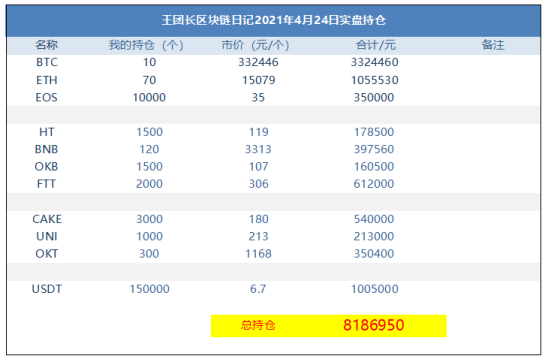This screenshot has height=362, width=548.
Task: Select UNI price 213
Action: pyautogui.click(x=259, y=236)
